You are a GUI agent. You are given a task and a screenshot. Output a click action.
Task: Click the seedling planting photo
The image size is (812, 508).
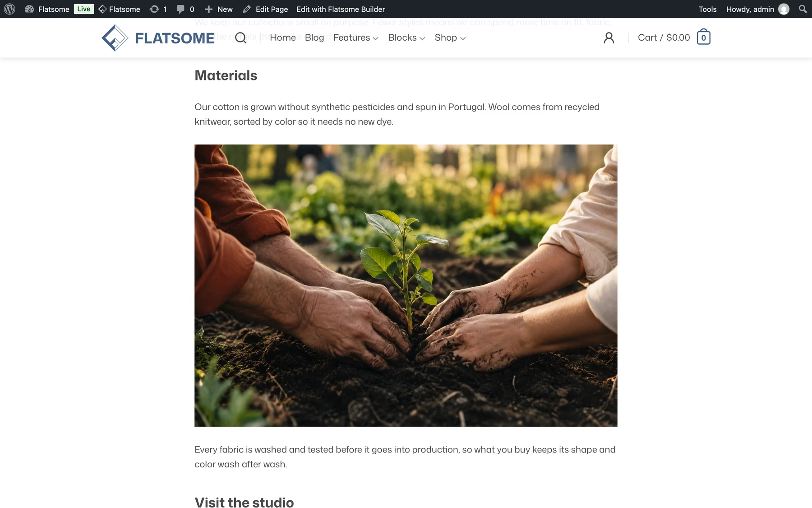(x=406, y=285)
